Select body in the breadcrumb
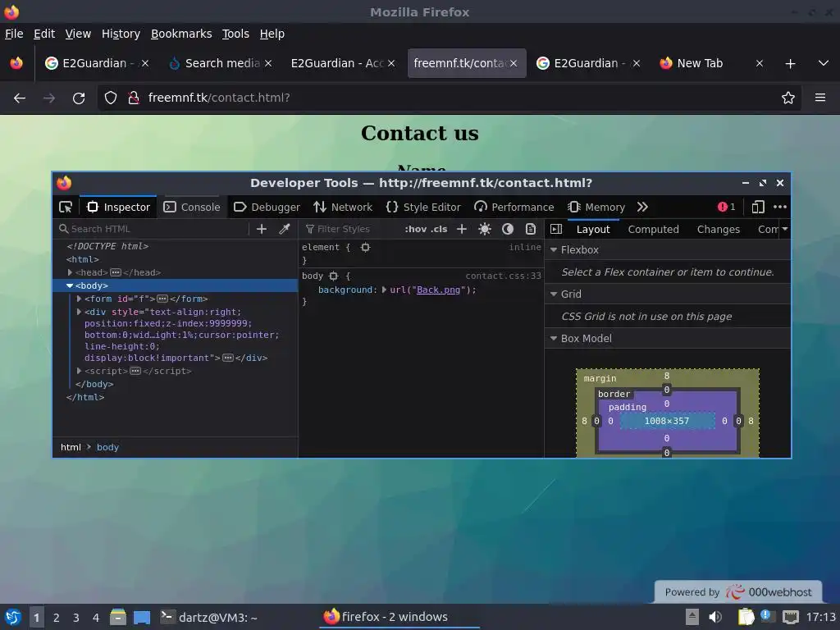This screenshot has width=840, height=630. pyautogui.click(x=107, y=447)
